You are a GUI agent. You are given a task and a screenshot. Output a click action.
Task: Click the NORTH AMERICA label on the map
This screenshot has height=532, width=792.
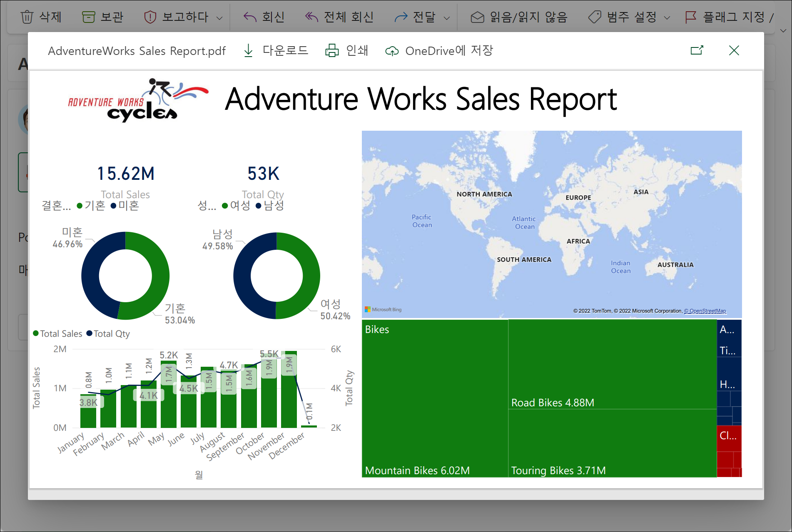(x=484, y=194)
